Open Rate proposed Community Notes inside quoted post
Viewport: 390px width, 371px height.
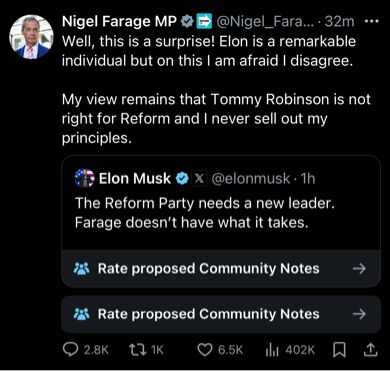pos(221,268)
